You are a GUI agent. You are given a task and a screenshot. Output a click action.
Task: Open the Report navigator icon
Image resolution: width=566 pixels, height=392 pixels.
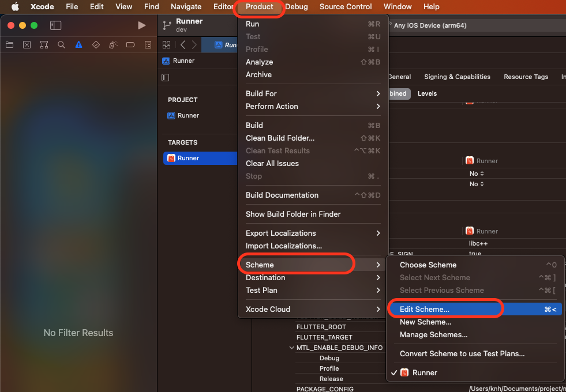(x=148, y=45)
